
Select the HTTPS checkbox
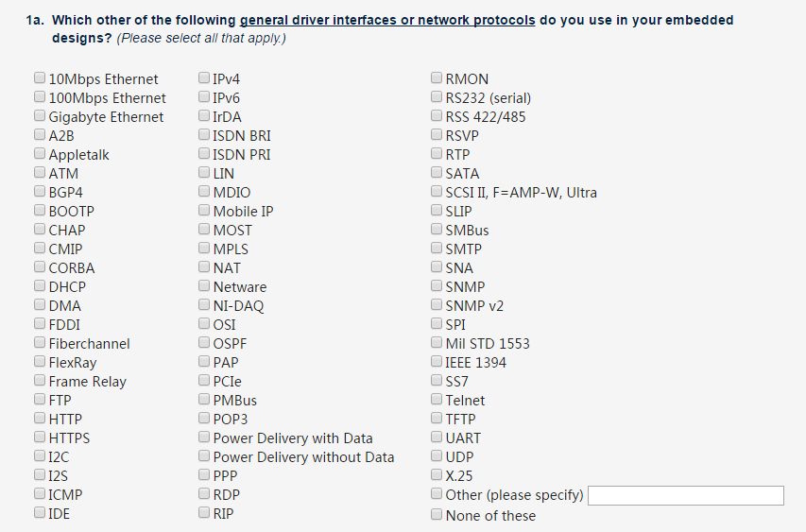40,437
